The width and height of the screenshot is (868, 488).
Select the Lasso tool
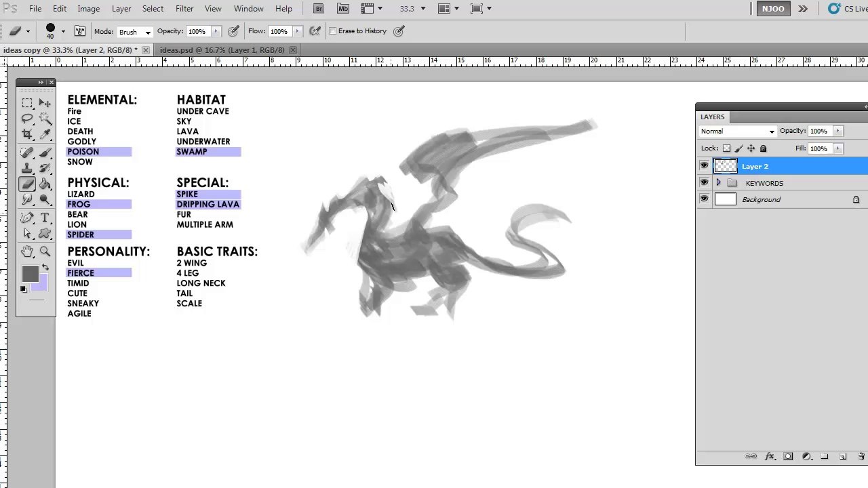27,119
